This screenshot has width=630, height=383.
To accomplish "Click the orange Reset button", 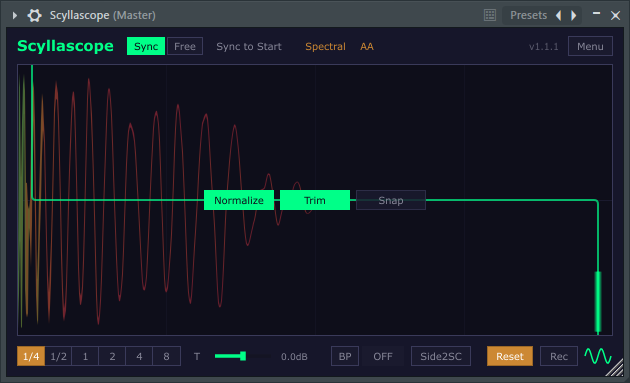I will click(510, 356).
